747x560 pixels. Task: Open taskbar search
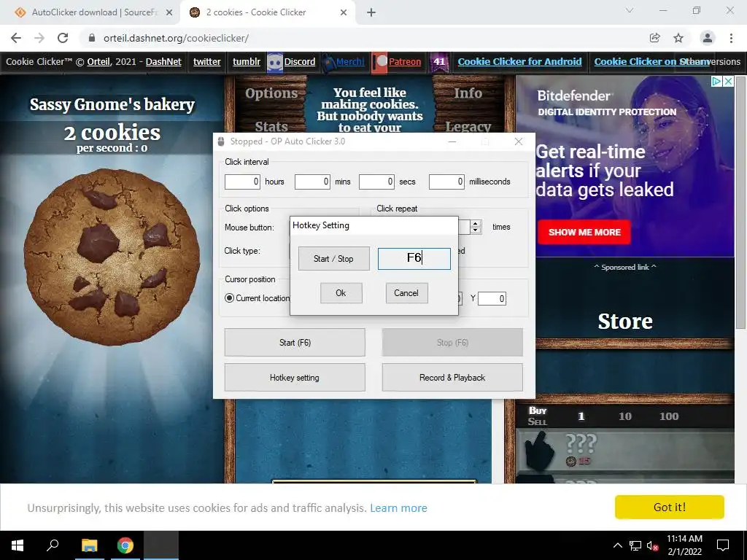53,545
